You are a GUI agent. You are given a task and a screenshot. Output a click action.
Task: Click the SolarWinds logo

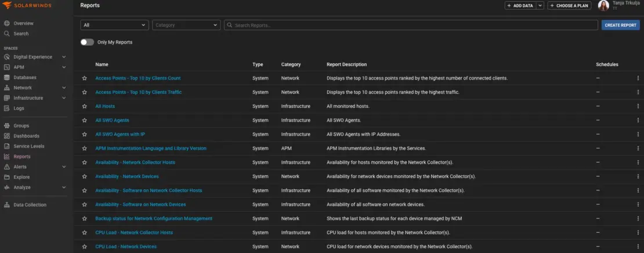[28, 5]
